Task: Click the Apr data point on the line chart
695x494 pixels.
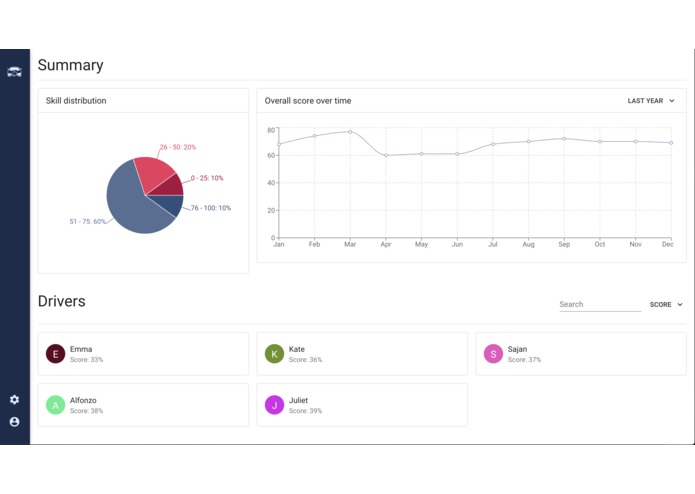Action: click(386, 155)
